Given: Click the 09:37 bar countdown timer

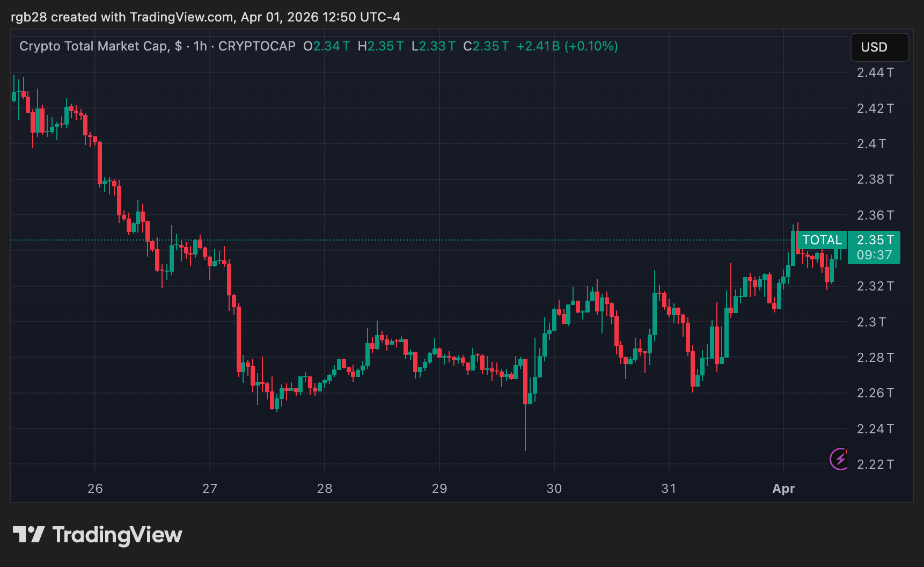Looking at the screenshot, I should [874, 255].
